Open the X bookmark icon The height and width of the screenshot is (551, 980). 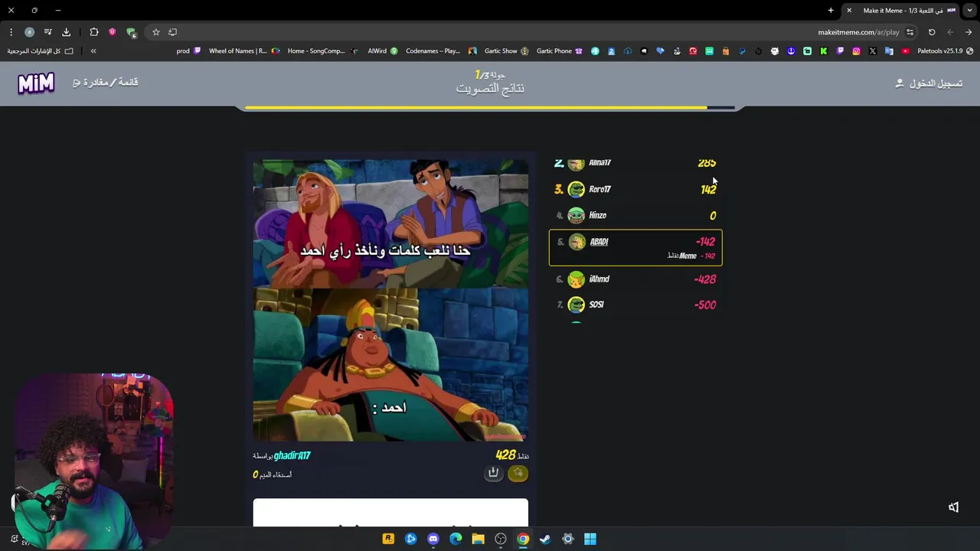[x=873, y=51]
